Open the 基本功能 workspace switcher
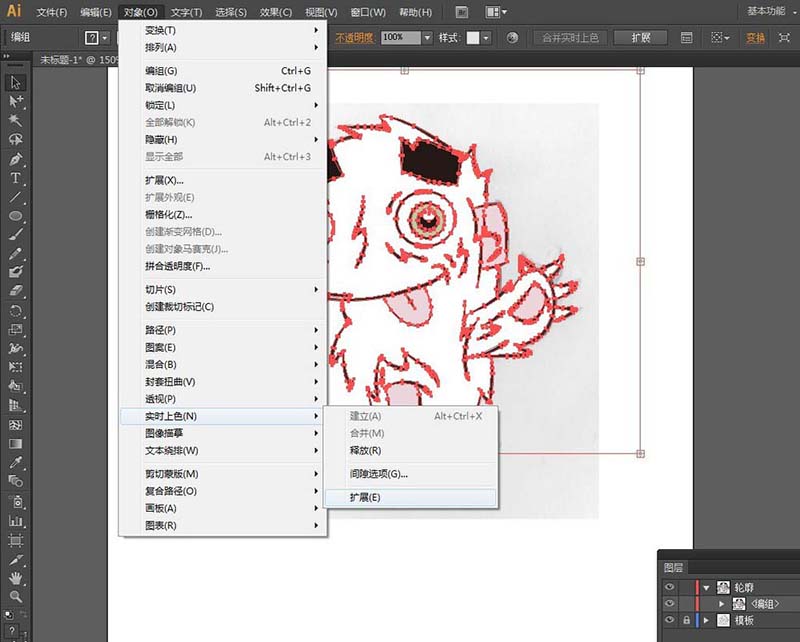 point(769,11)
